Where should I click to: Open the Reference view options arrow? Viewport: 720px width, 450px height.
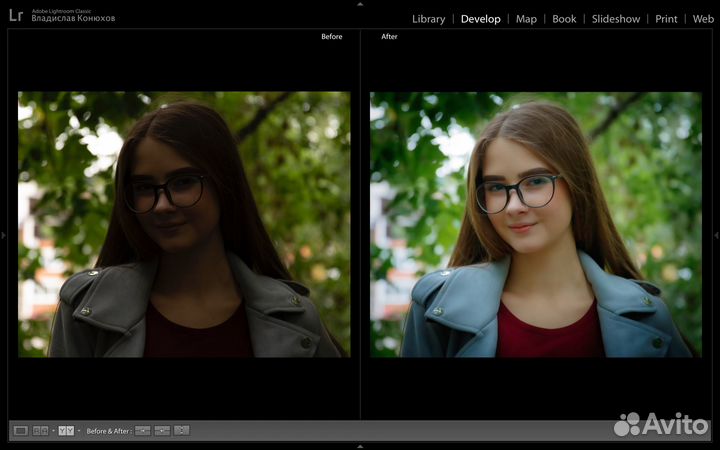(53, 431)
